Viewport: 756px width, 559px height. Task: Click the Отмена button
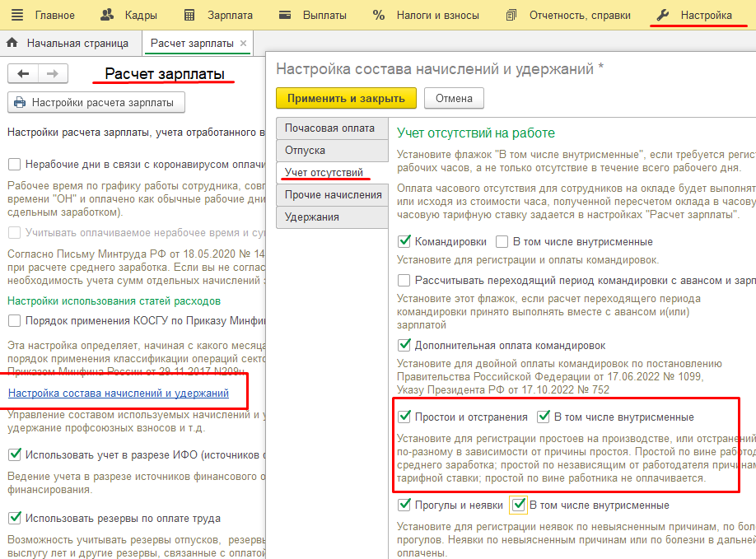click(455, 98)
